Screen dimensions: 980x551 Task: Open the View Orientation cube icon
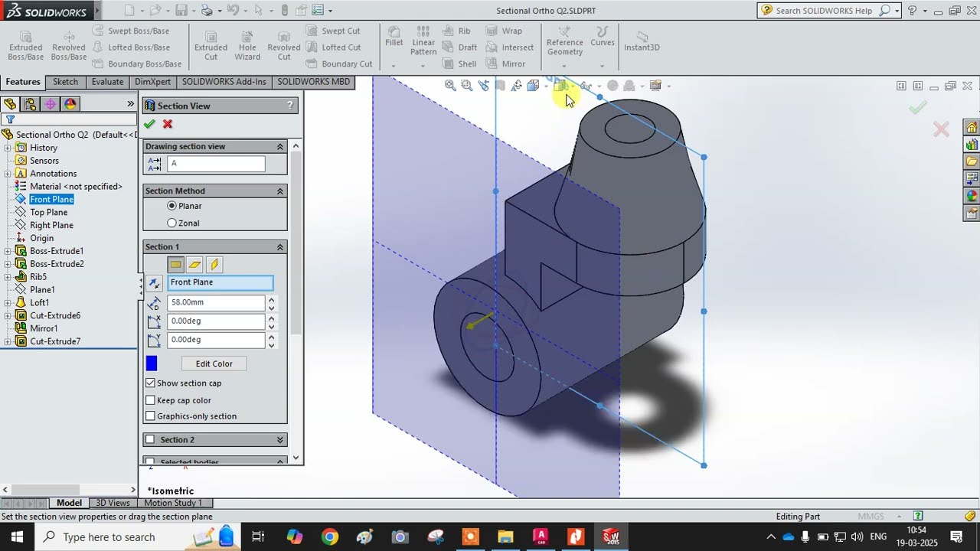tap(534, 86)
